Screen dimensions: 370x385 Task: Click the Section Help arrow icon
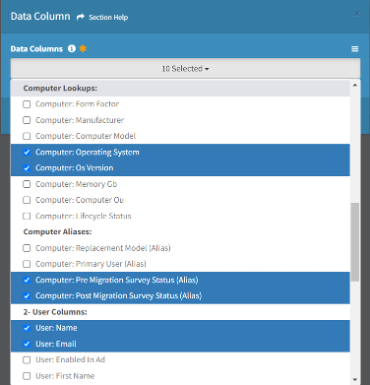pyautogui.click(x=80, y=17)
